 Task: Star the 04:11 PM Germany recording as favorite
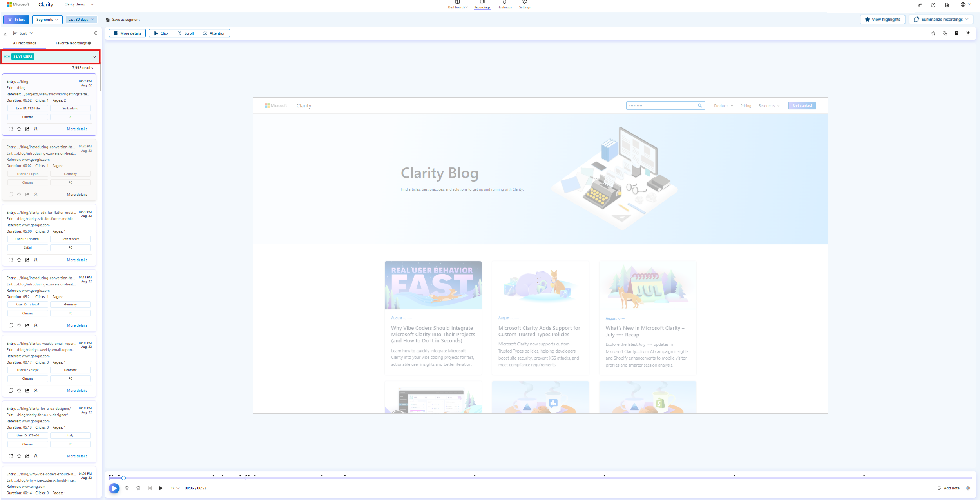point(19,325)
